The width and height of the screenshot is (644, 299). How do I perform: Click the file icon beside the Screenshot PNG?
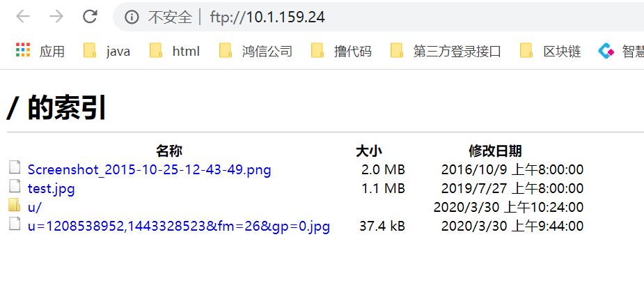click(x=15, y=168)
